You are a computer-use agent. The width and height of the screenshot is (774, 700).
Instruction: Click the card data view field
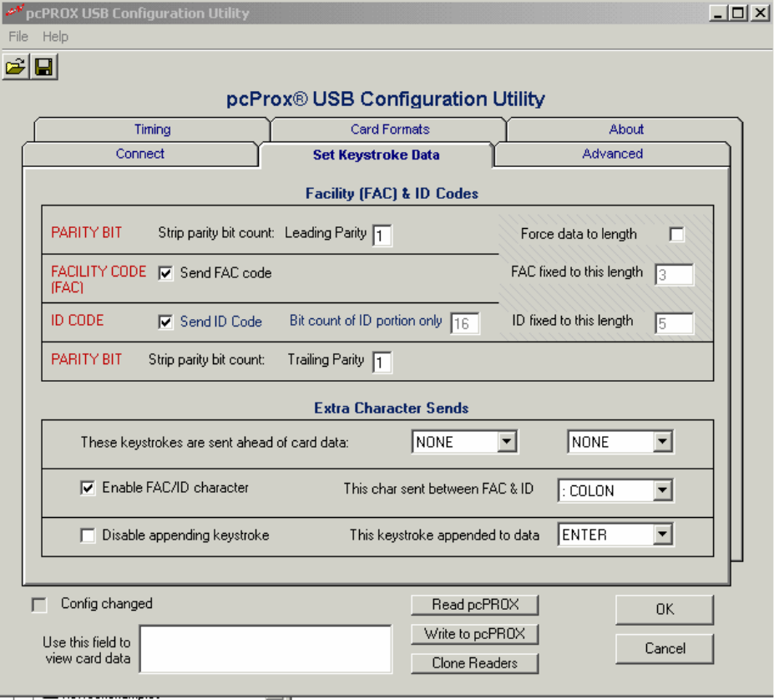[x=266, y=649]
